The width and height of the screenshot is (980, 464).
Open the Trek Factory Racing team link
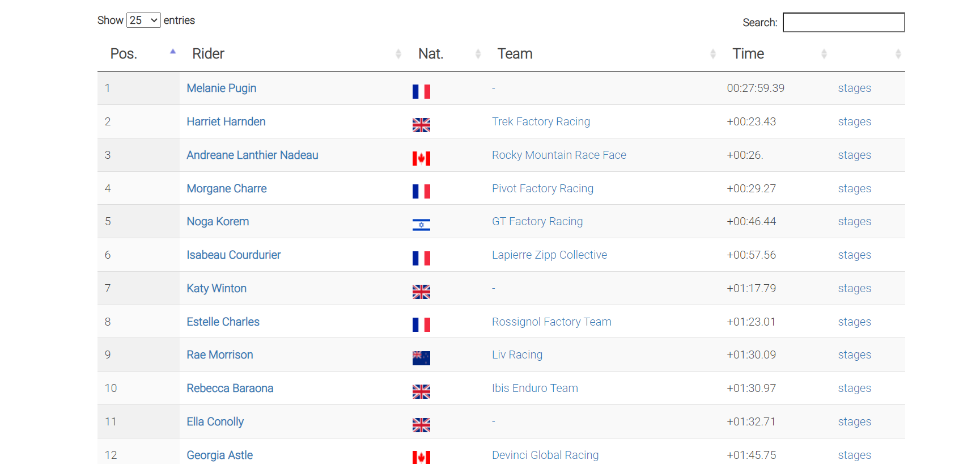(541, 121)
